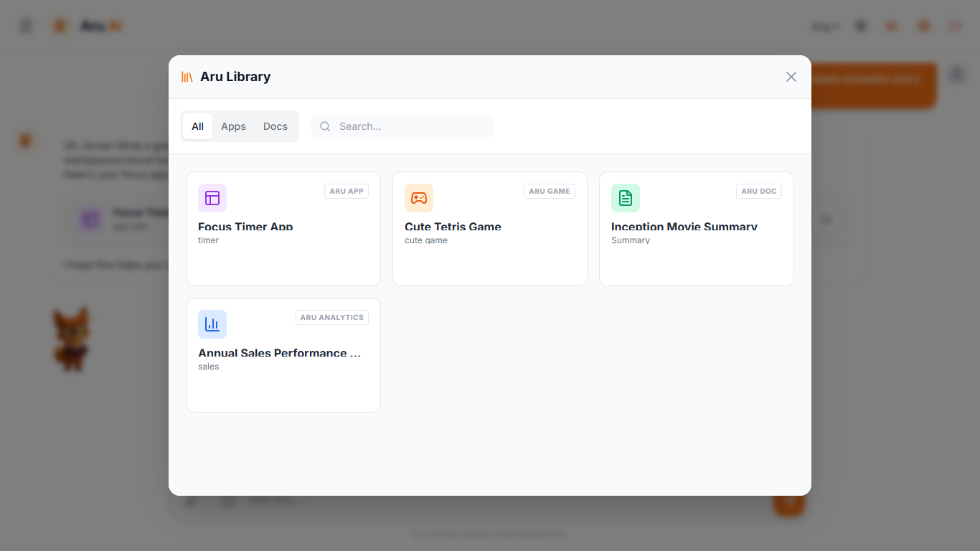980x551 pixels.
Task: Click the magnifier icon inside the search bar
Action: point(325,126)
